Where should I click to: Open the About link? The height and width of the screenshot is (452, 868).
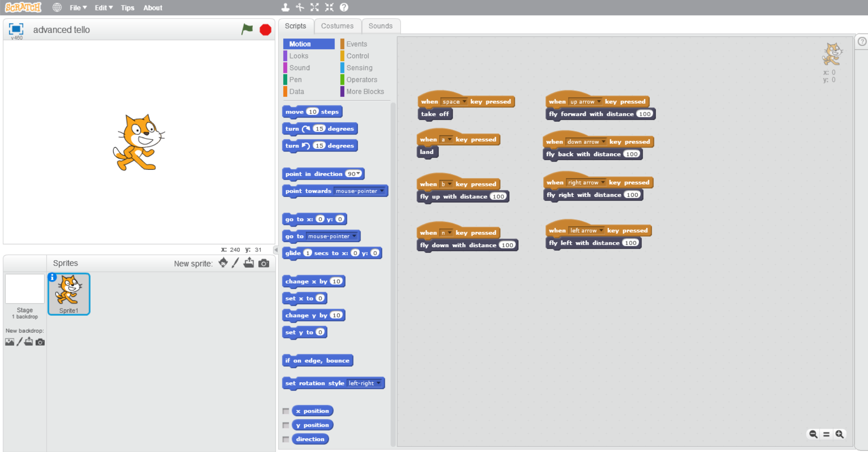coord(153,8)
